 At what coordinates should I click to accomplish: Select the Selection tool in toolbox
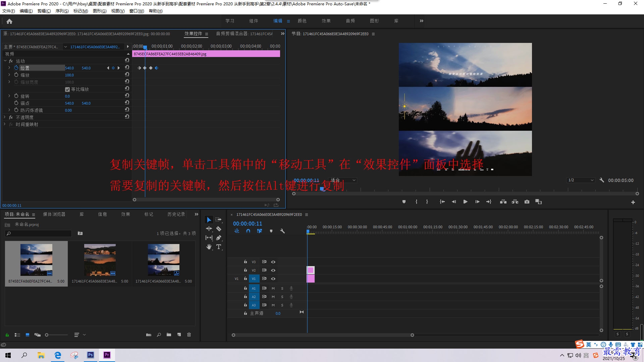209,220
